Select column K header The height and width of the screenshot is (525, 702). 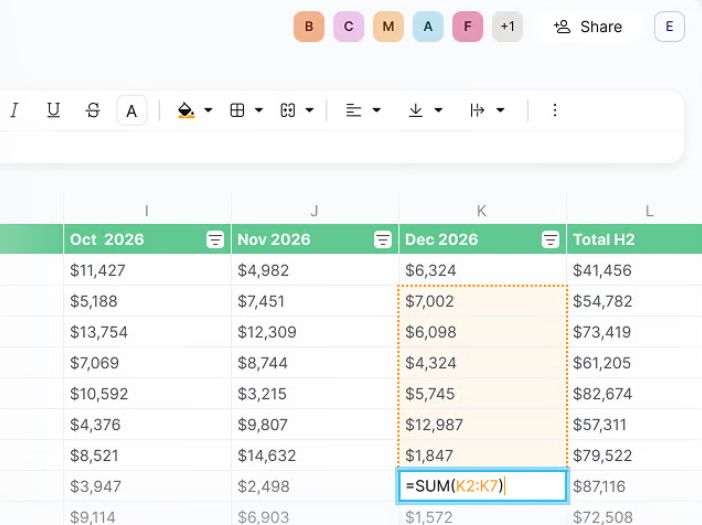coord(482,210)
